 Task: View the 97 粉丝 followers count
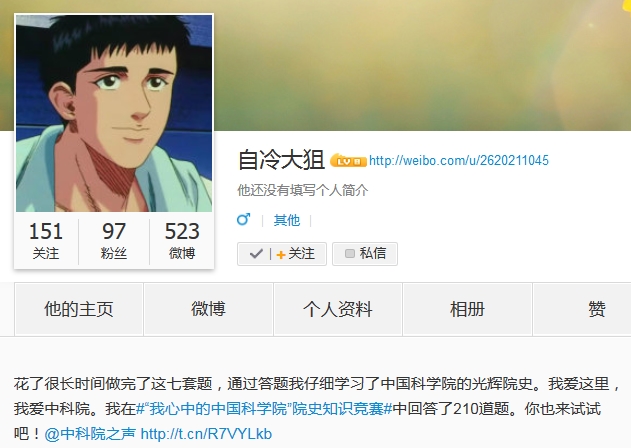[114, 241]
